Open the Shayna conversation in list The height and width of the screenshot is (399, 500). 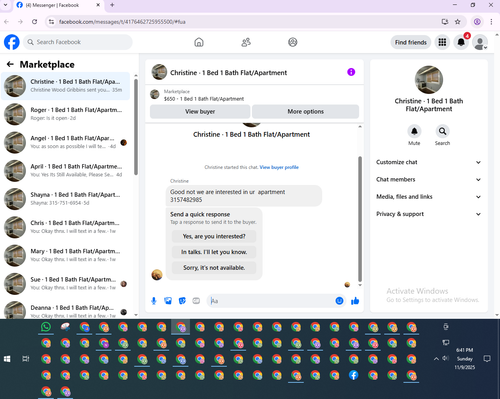tap(66, 199)
